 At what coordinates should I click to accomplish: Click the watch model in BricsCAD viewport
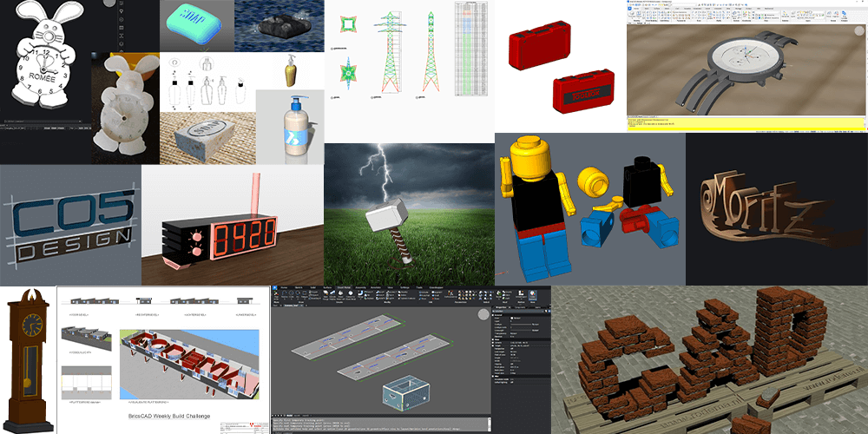click(739, 68)
